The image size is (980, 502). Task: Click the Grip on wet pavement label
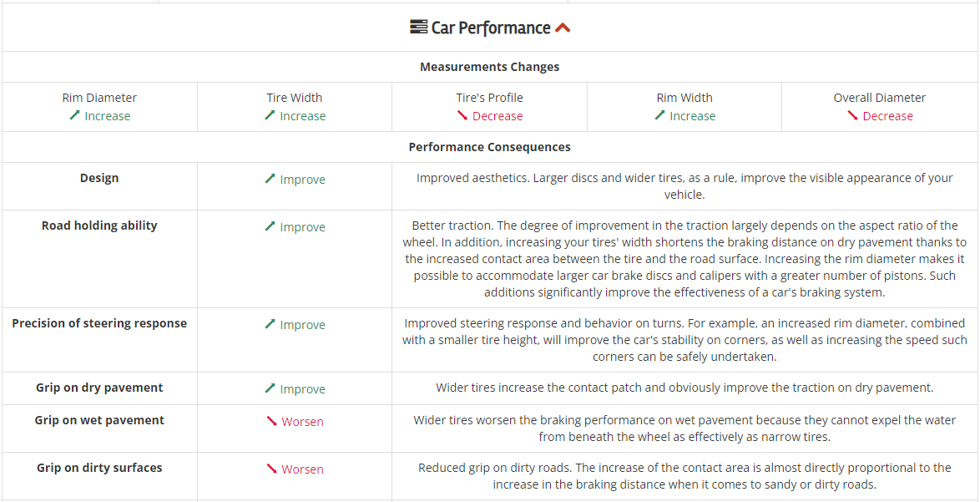pos(99,420)
